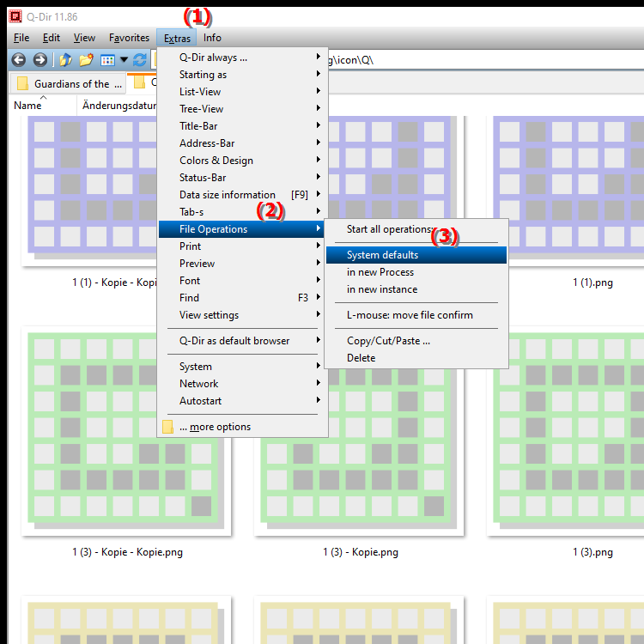Viewport: 644px width, 644px height.
Task: Open Tab-s submenu entry
Action: (242, 212)
